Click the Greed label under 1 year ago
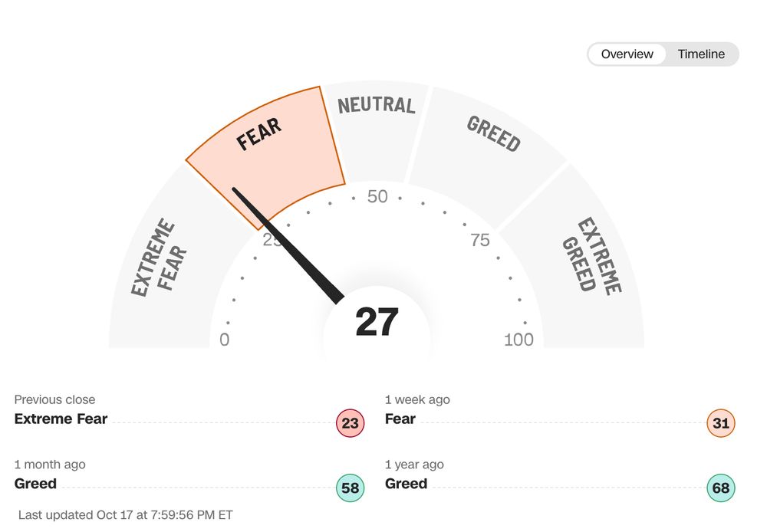 pos(406,484)
